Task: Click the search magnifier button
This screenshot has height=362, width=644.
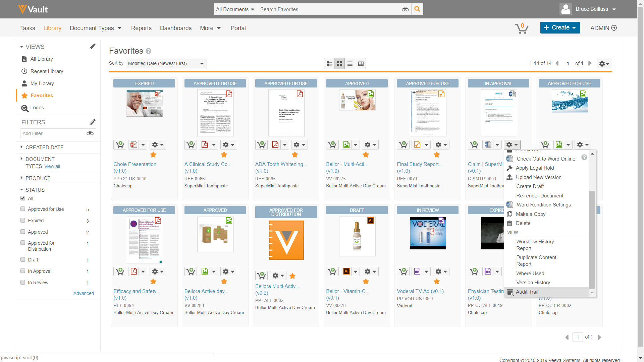Action: [417, 9]
